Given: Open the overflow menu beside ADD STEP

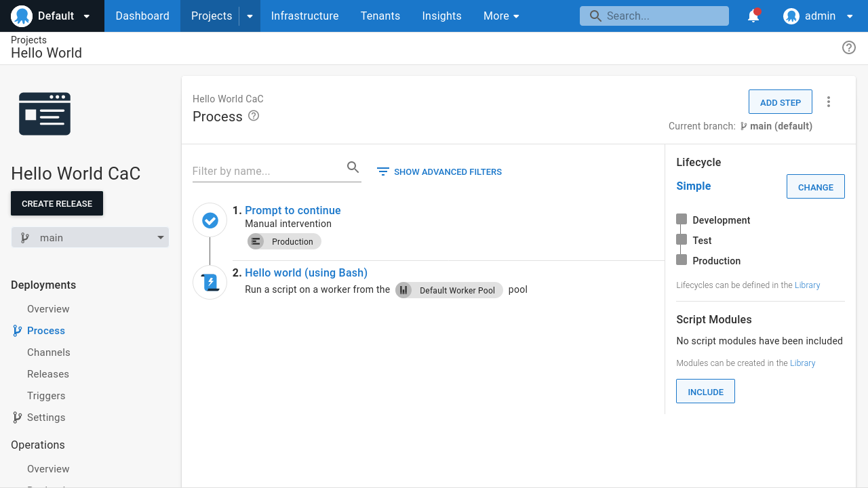Looking at the screenshot, I should pos(829,101).
